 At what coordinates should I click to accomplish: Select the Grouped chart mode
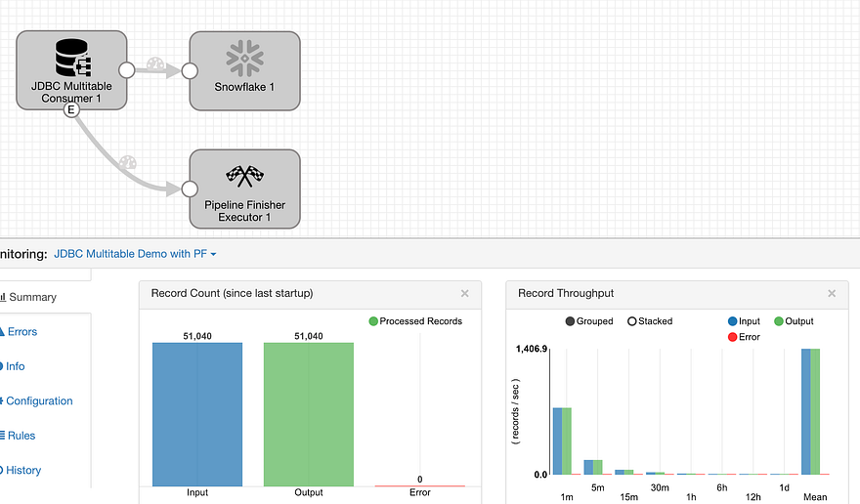click(x=589, y=321)
